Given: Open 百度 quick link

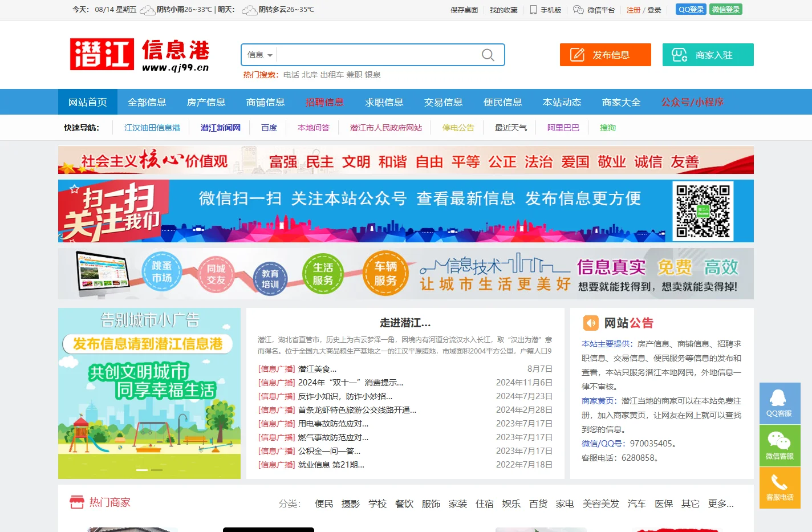Looking at the screenshot, I should 269,128.
